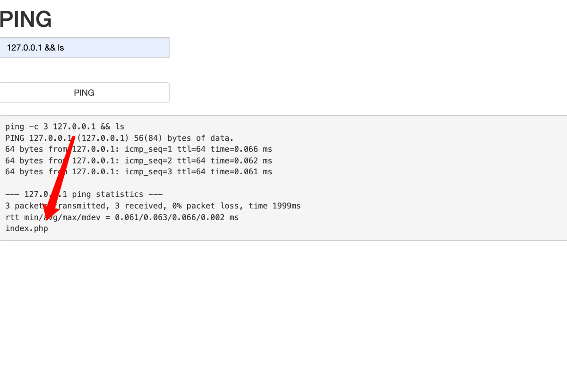This screenshot has height=392, width=567.
Task: Click 'time=0.061 ms' in third reply
Action: tap(241, 172)
